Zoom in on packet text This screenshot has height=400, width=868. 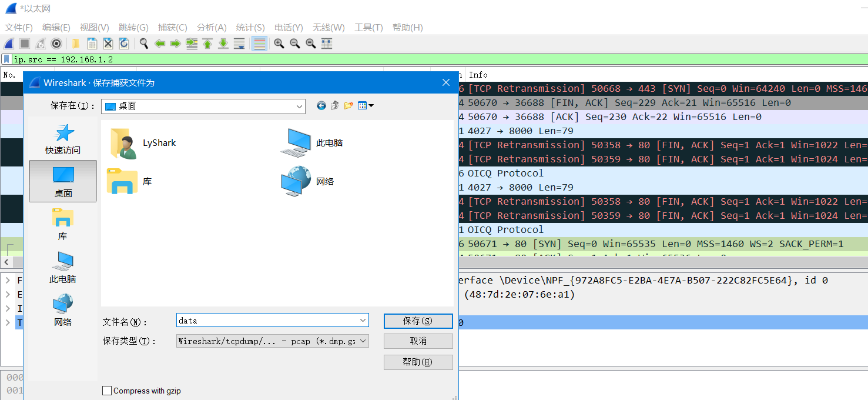point(279,44)
